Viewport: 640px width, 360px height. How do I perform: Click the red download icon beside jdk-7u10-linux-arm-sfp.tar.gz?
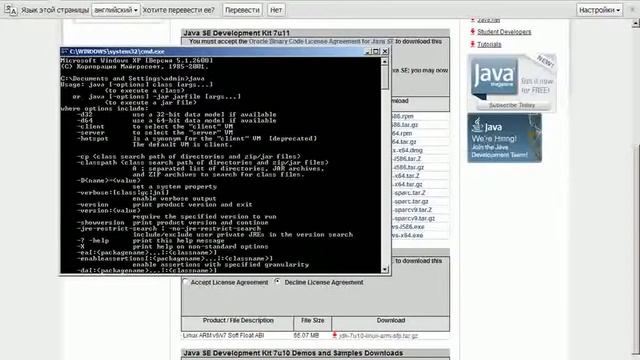(334, 335)
